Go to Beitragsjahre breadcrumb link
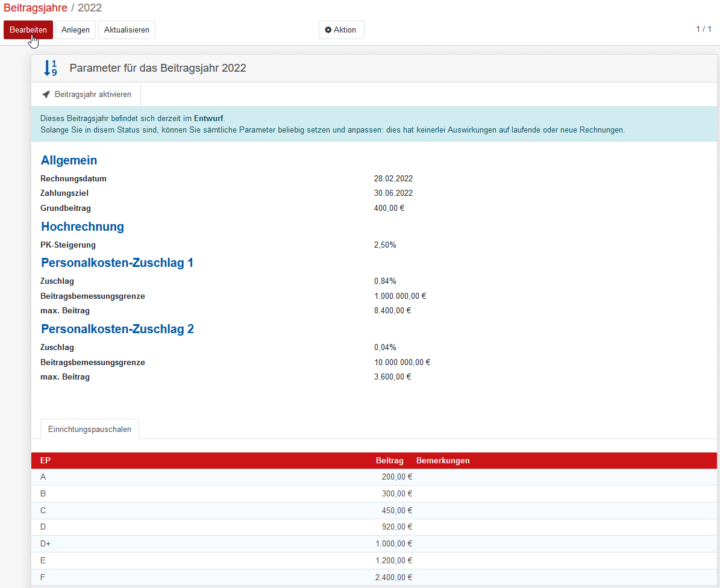 (x=36, y=8)
